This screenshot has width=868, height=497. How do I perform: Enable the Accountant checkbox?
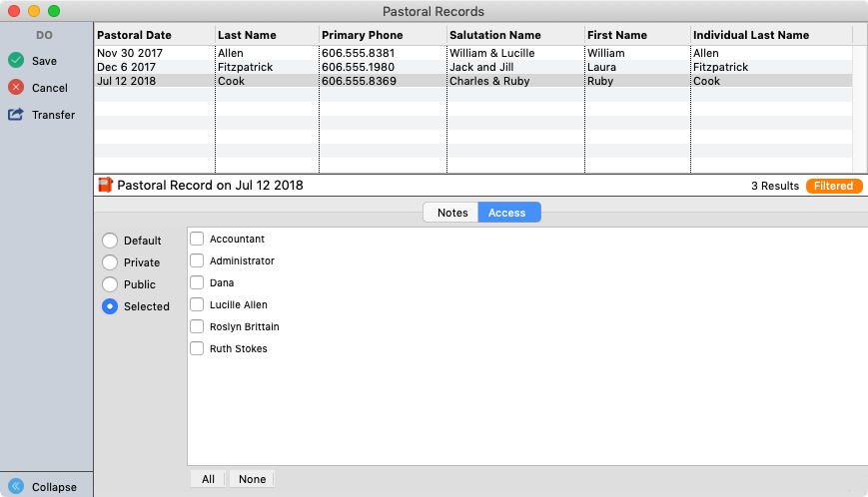coord(198,239)
